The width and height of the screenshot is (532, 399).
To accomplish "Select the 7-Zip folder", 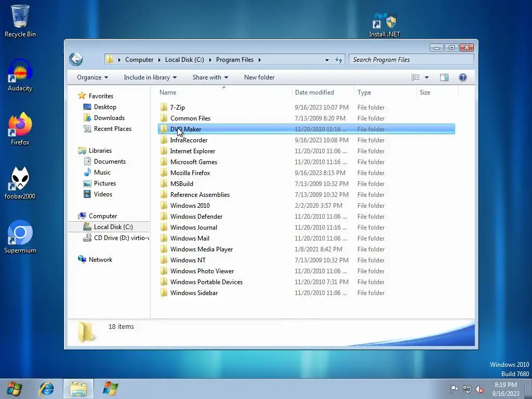I will click(x=306, y=107).
